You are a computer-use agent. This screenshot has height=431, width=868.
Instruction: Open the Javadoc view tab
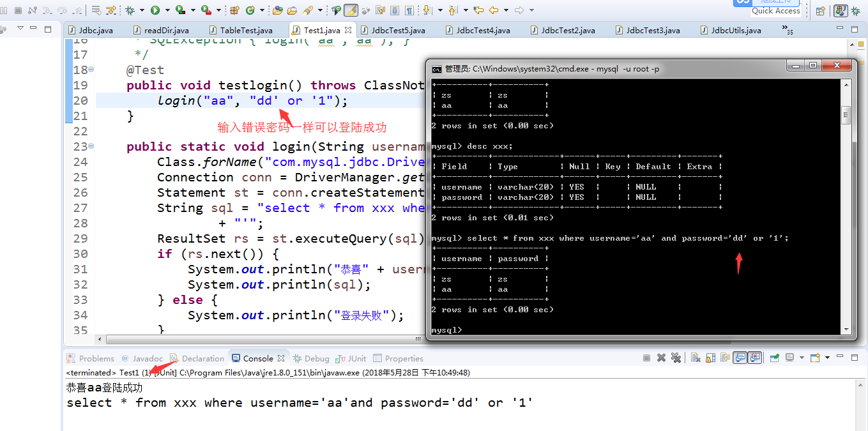tap(142, 358)
